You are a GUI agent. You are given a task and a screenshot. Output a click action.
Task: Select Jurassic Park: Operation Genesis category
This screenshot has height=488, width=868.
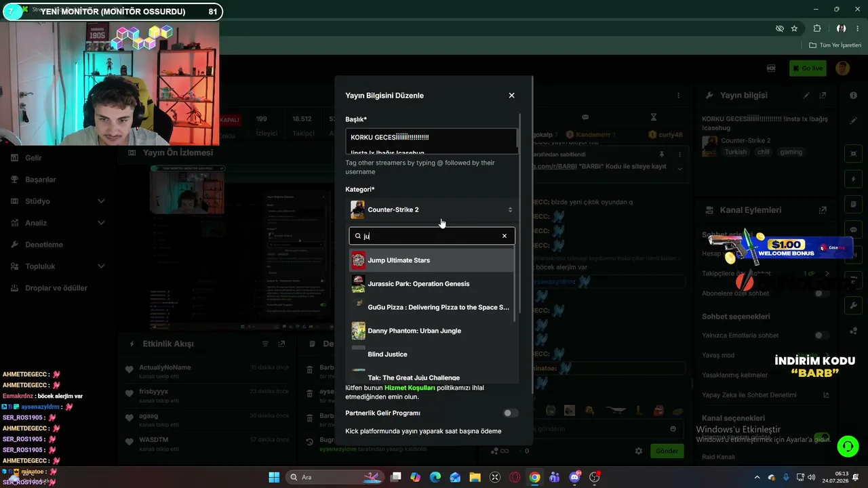pos(431,284)
